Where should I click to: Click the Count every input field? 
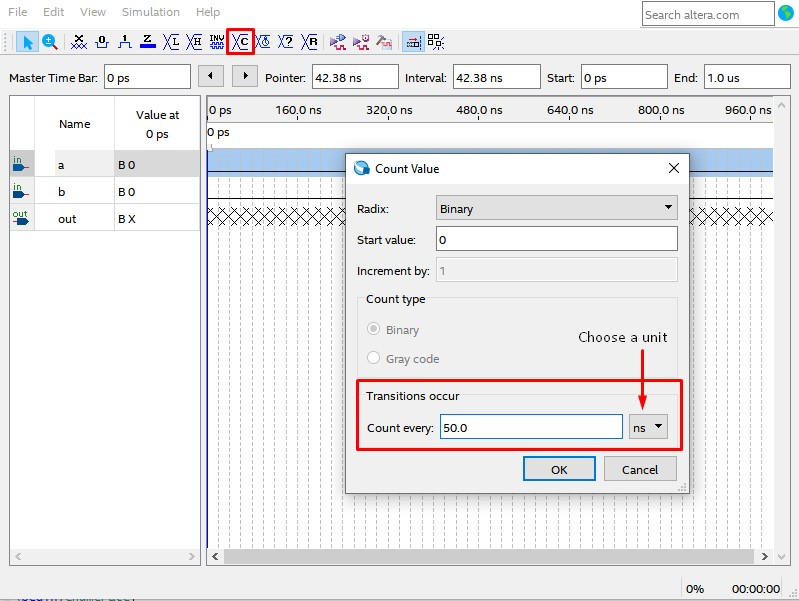pyautogui.click(x=531, y=427)
